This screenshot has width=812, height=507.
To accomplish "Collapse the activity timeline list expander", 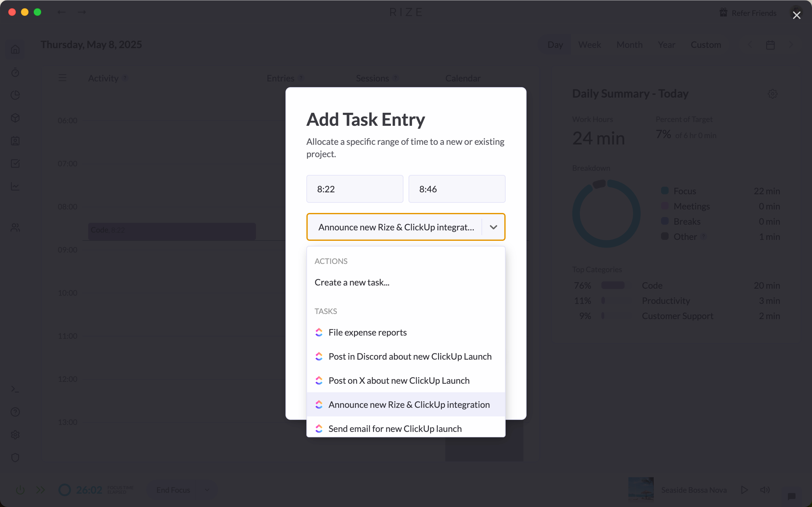I will coord(62,78).
